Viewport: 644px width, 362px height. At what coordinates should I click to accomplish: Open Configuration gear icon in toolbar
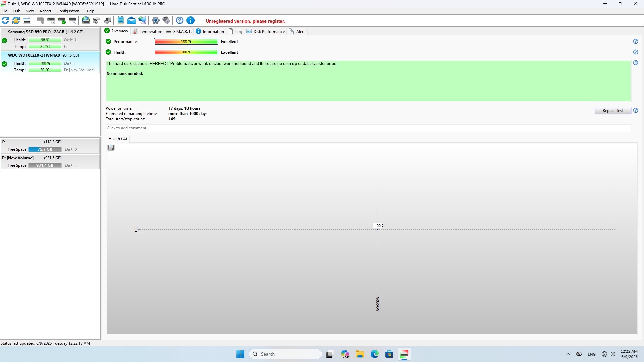155,20
